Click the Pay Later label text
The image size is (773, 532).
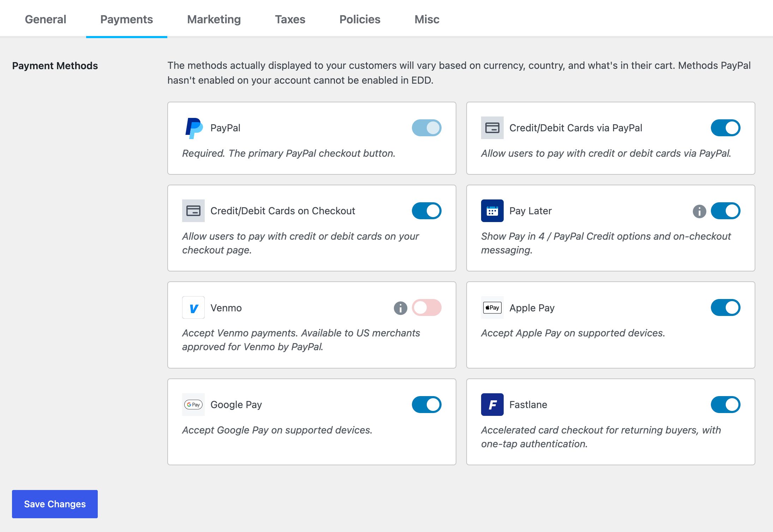tap(531, 211)
